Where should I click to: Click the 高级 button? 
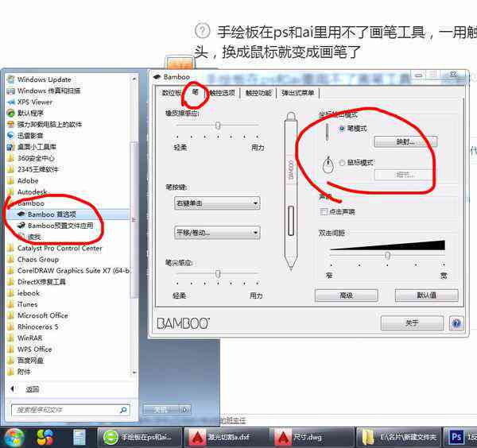[346, 295]
